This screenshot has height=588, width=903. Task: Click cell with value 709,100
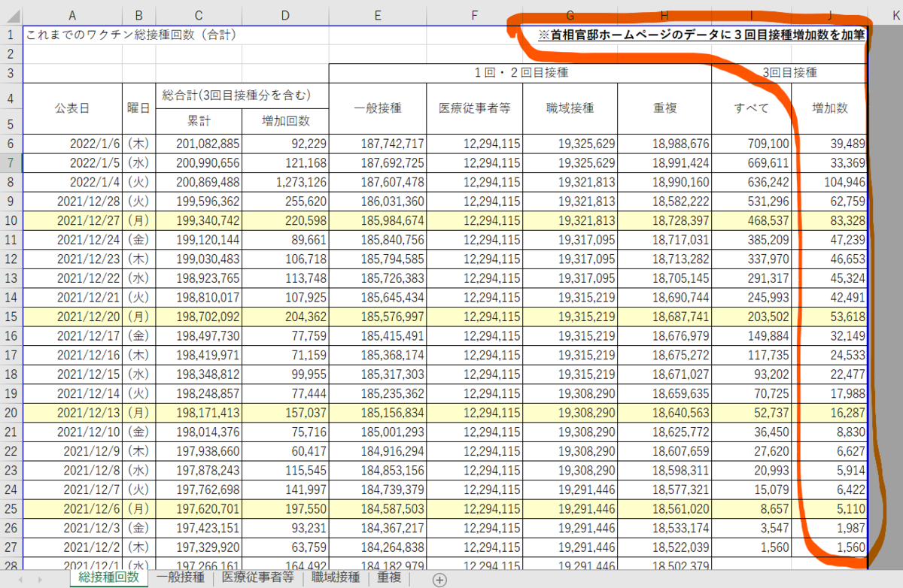point(751,144)
